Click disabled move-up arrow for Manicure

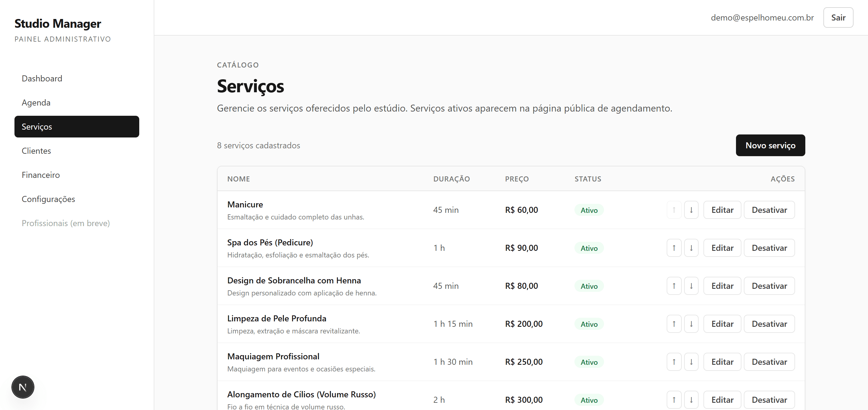point(674,210)
